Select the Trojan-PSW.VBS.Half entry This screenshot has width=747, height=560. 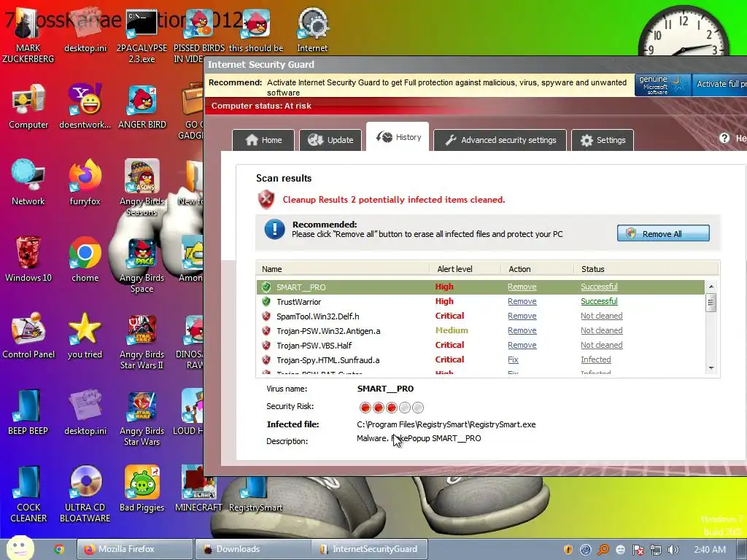point(314,345)
